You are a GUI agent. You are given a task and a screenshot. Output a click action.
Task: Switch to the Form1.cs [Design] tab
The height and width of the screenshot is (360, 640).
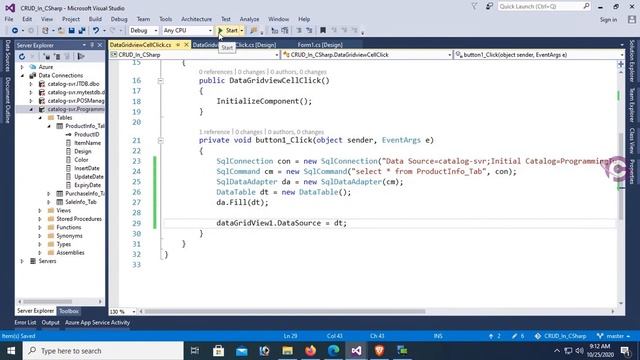tap(320, 45)
